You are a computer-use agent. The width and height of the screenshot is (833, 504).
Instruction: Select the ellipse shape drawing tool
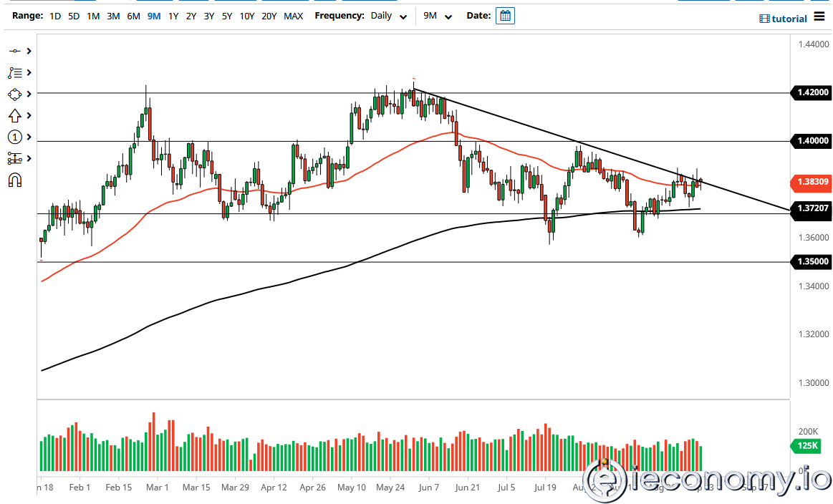13,94
